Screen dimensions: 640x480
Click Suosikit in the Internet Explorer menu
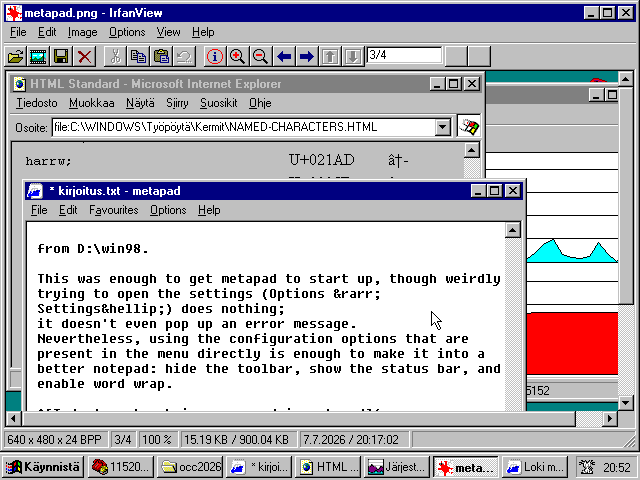pyautogui.click(x=218, y=103)
